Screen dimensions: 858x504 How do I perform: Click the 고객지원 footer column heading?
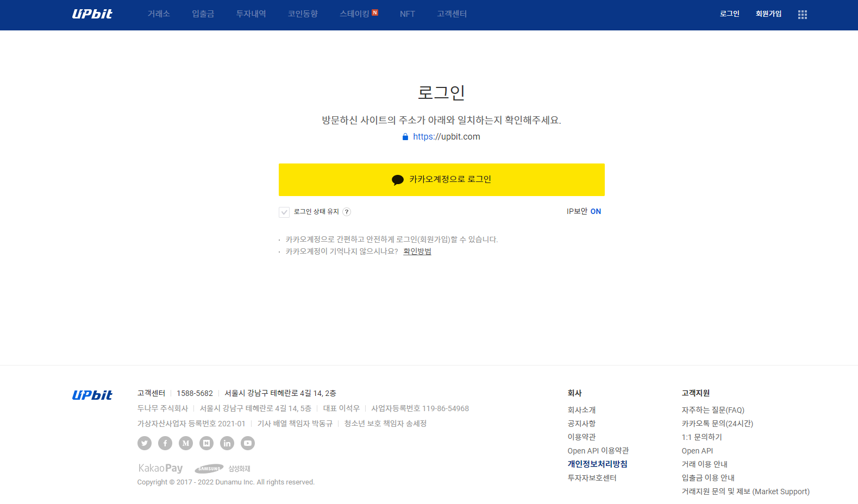click(x=696, y=393)
